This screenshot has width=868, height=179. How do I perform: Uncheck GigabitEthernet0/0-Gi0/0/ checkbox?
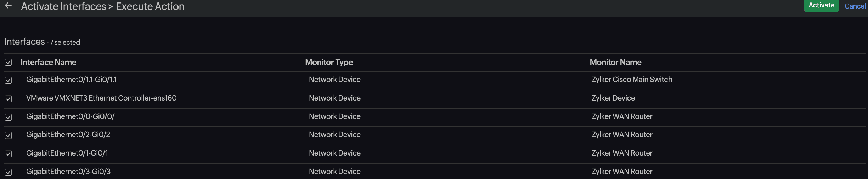point(8,117)
